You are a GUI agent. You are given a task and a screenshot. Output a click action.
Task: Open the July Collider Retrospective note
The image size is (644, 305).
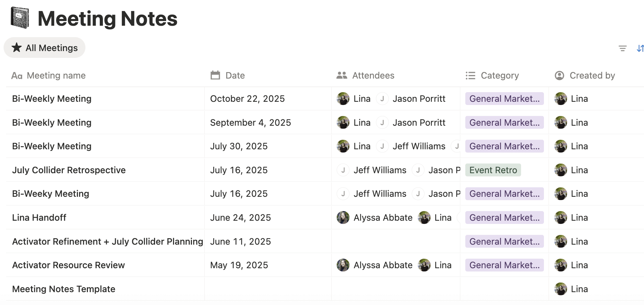tap(69, 170)
